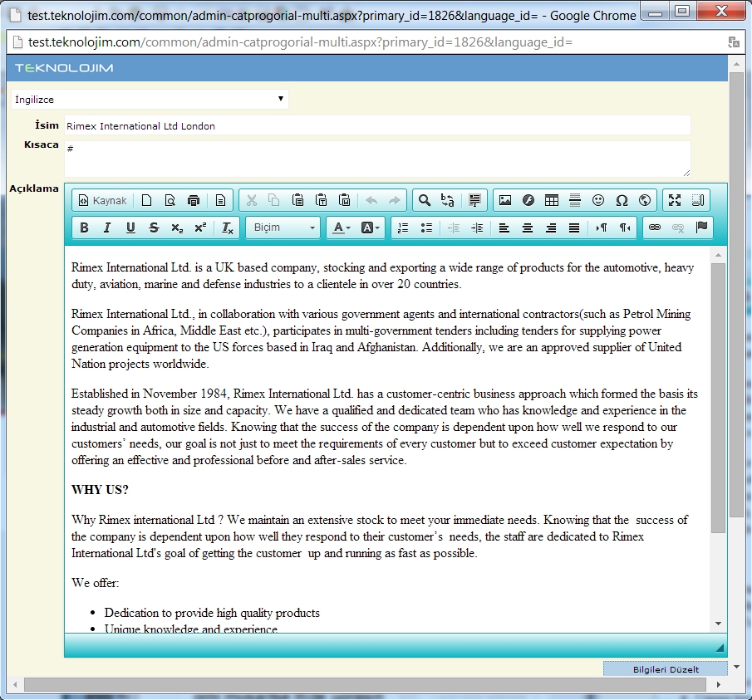The width and height of the screenshot is (752, 700).
Task: Click the editor content vertical scrollbar
Action: coord(718,397)
